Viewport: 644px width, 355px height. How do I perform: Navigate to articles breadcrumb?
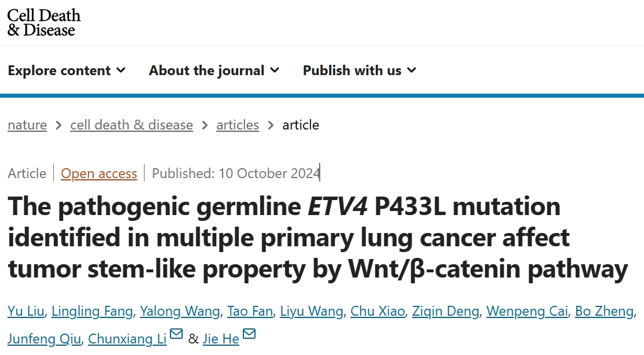pos(238,125)
